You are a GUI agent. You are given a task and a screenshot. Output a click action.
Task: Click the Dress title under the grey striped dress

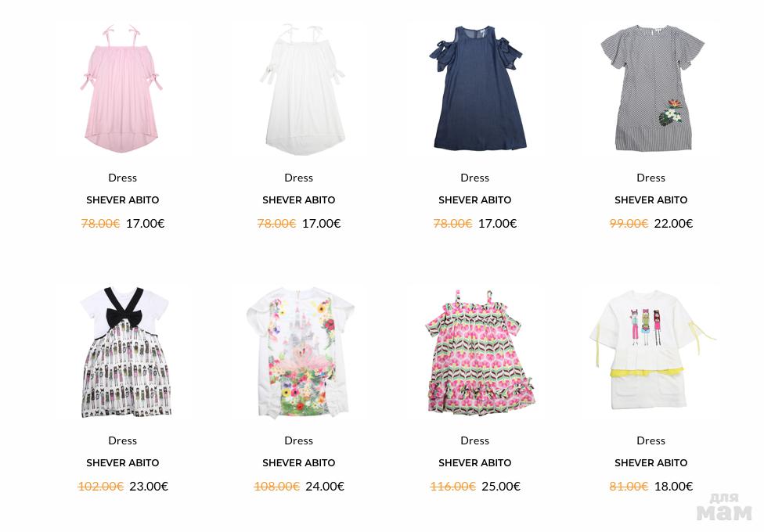click(651, 178)
